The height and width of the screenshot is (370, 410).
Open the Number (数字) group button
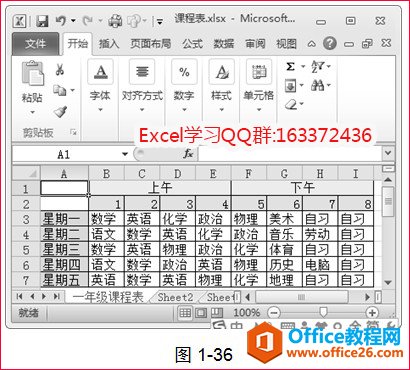coord(184,86)
